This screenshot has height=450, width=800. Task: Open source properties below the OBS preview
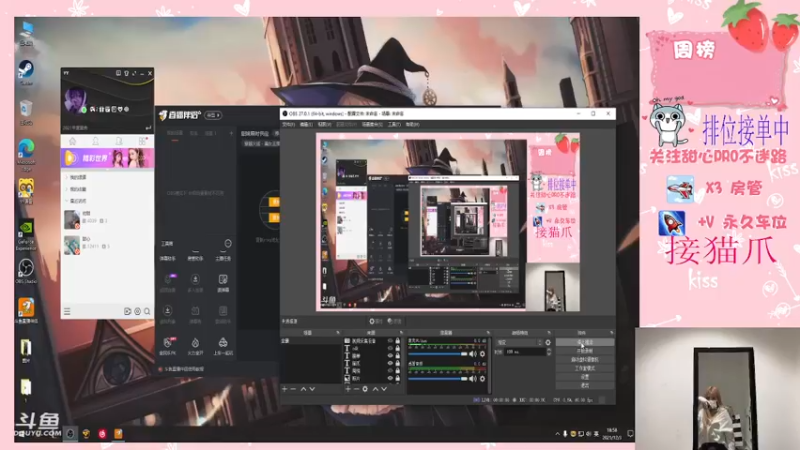click(x=376, y=321)
